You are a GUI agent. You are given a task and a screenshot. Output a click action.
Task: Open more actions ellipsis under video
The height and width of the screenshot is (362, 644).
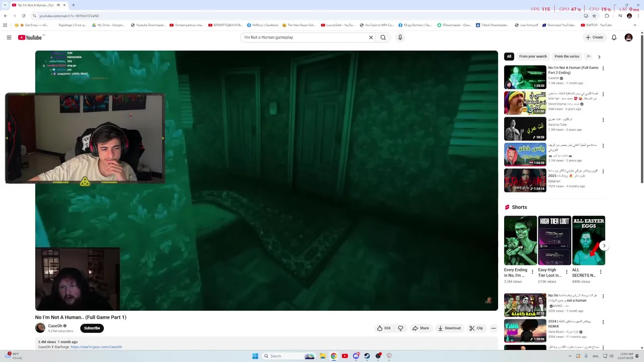click(493, 328)
